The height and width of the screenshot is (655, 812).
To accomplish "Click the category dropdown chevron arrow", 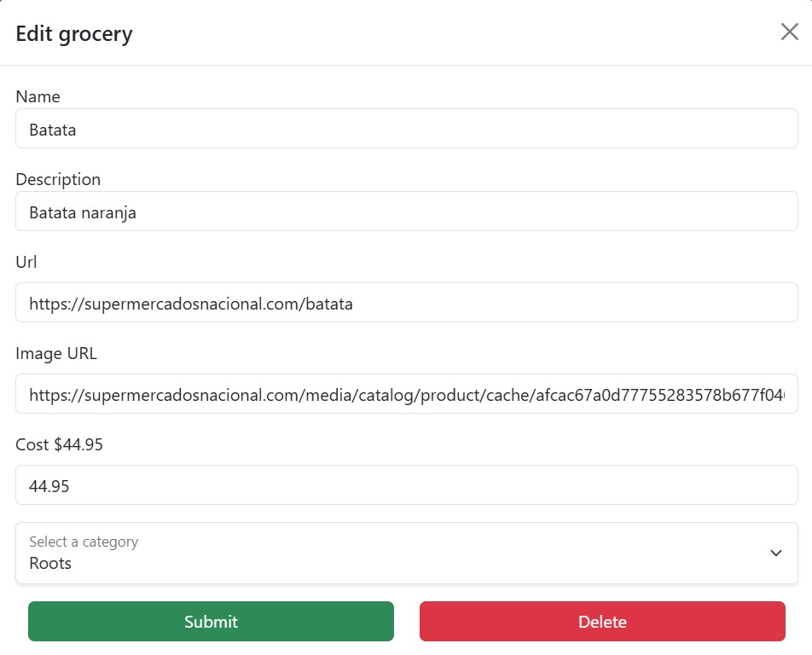I will (x=776, y=553).
